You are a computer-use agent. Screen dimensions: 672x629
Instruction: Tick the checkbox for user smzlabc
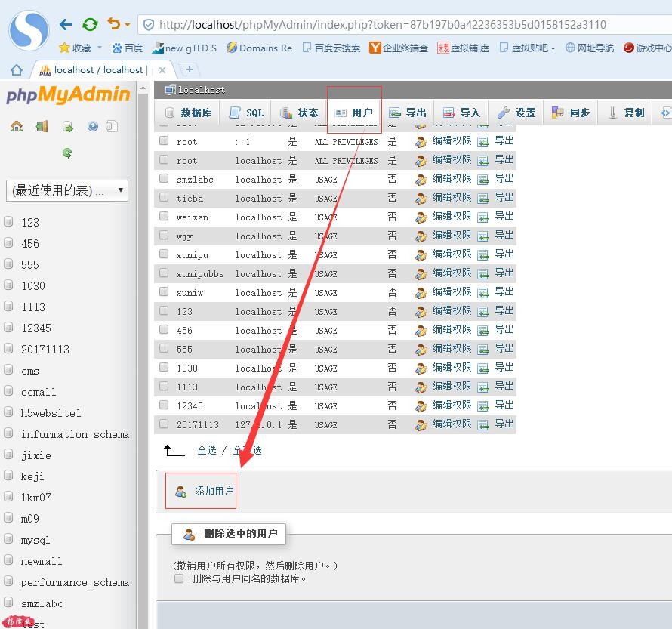[164, 178]
